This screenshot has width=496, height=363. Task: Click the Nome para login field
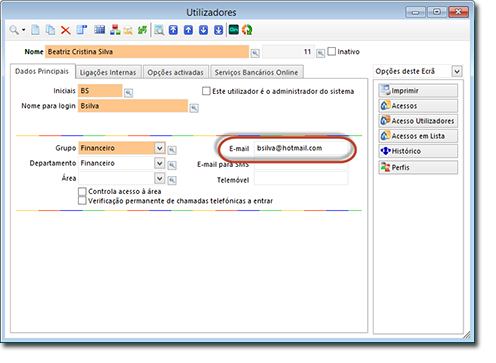point(133,106)
